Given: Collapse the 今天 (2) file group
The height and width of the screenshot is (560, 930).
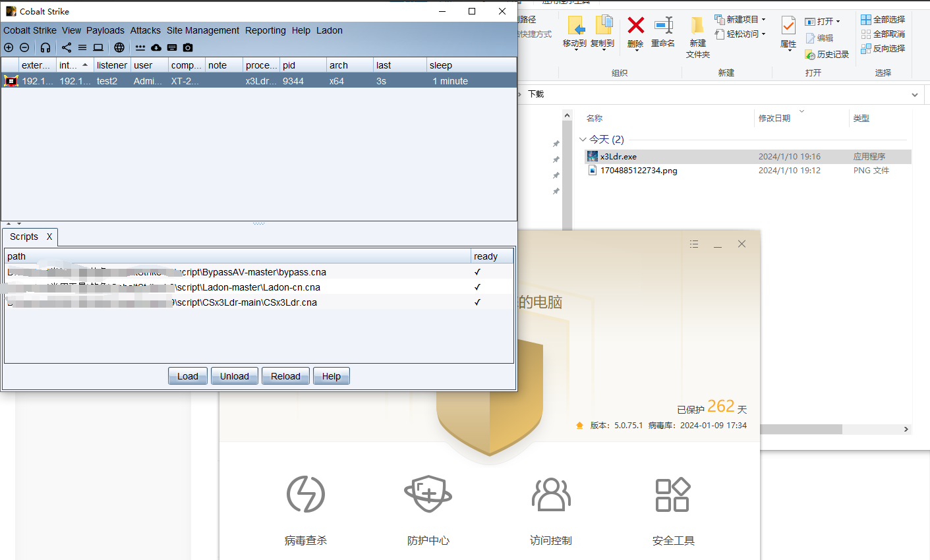Looking at the screenshot, I should click(583, 140).
